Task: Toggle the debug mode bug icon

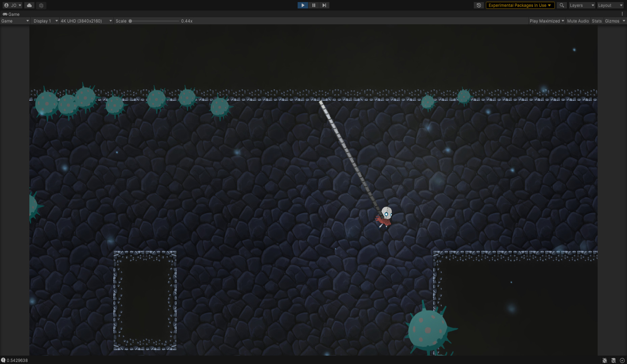Action: (605, 360)
